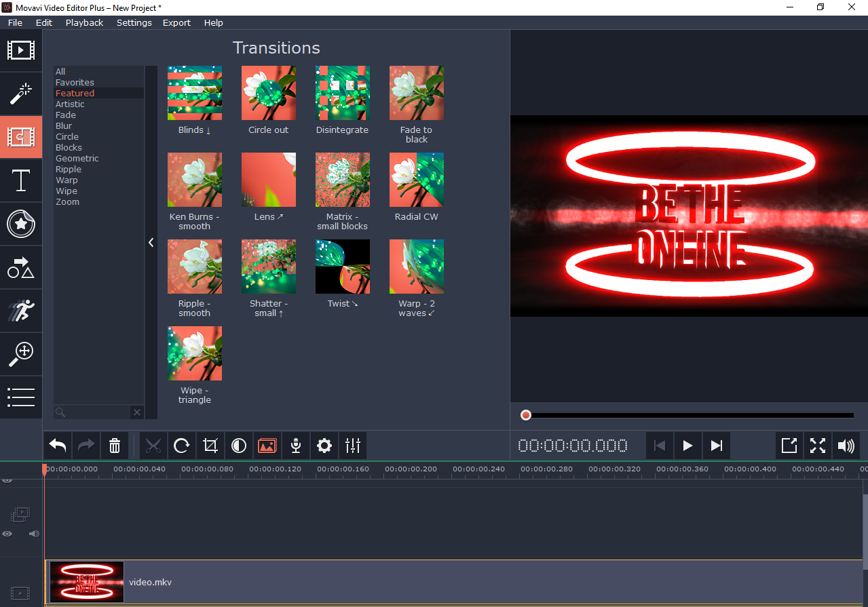Open Color Adjustments from the toolbar
868x607 pixels.
[x=238, y=446]
